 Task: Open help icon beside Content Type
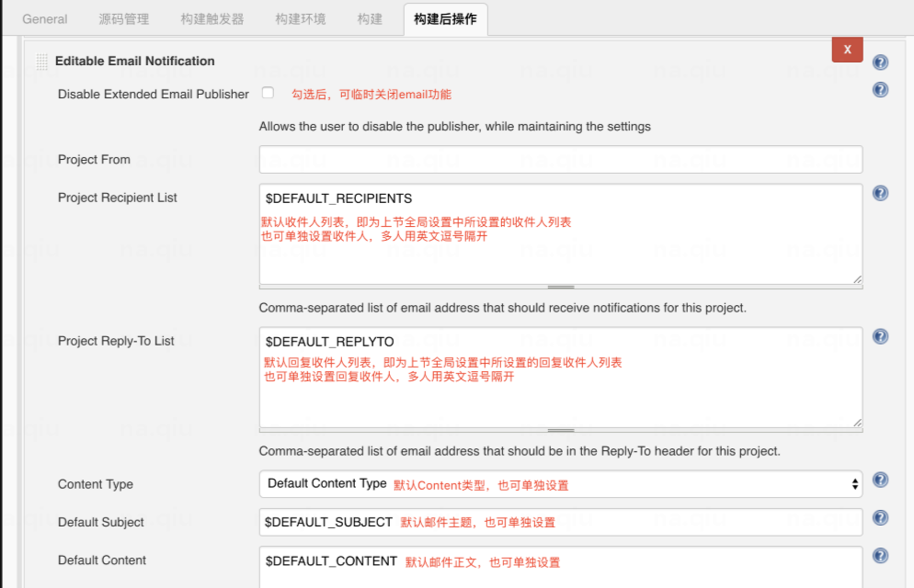(x=880, y=480)
